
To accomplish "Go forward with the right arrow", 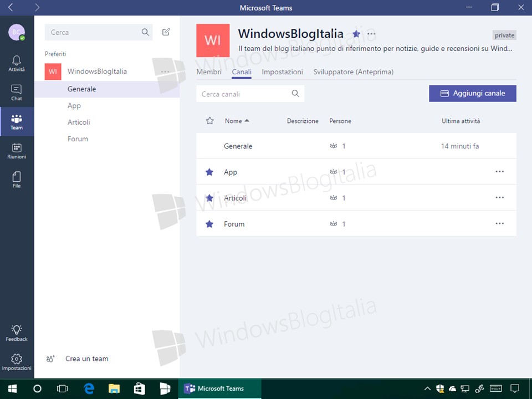I will point(37,7).
